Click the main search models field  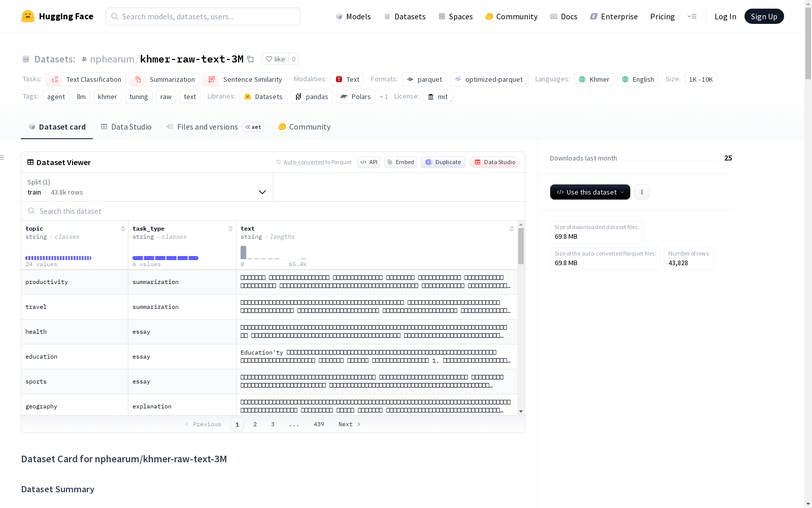click(x=203, y=16)
